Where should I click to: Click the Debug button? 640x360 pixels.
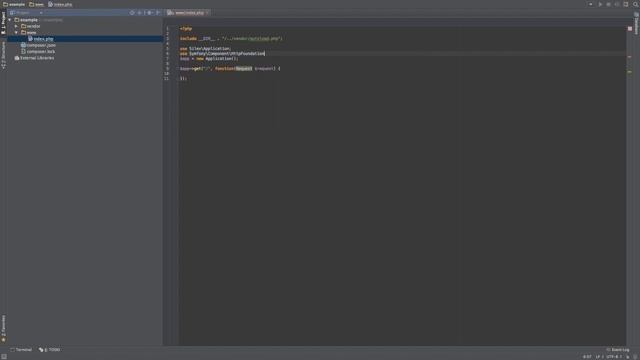tap(609, 4)
